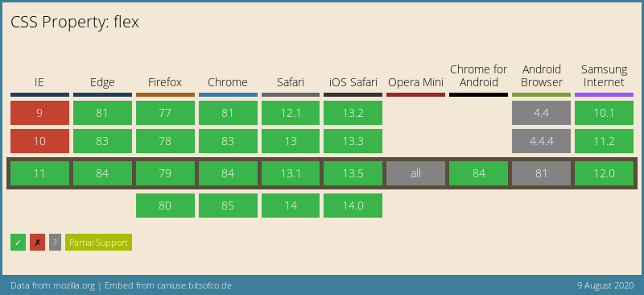Select Android Browser 4.4.4 cell
The height and width of the screenshot is (295, 644).
point(541,141)
